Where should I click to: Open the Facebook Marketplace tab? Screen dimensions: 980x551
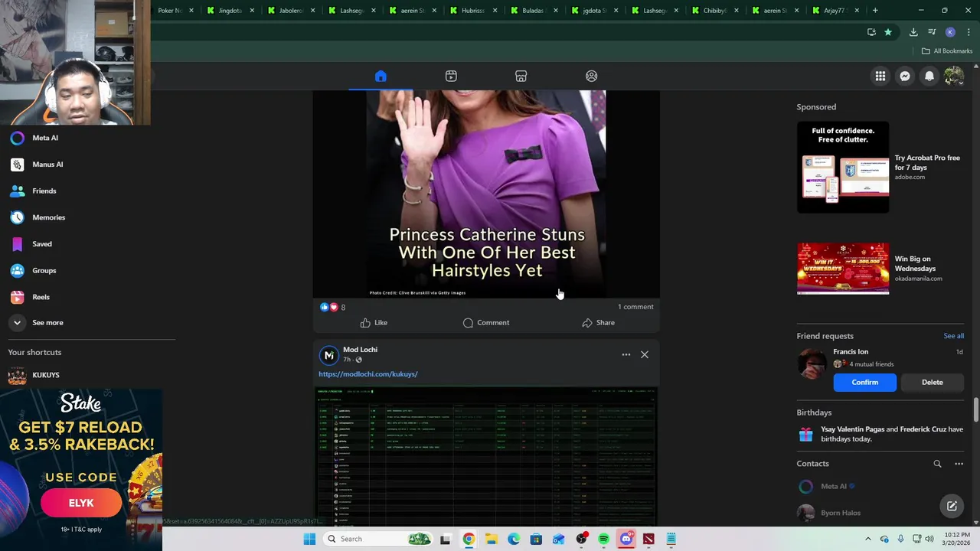[x=521, y=76]
